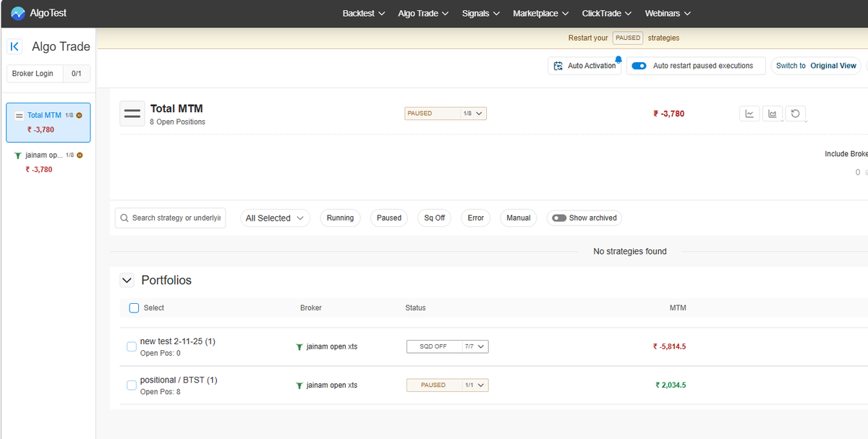Open the Total MTM area chart icon
The image size is (868, 439).
(x=773, y=114)
